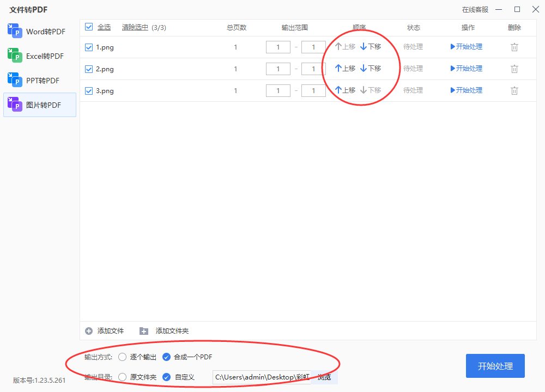Click the 添加文件夹 add folder button
The image size is (545, 392).
[164, 331]
